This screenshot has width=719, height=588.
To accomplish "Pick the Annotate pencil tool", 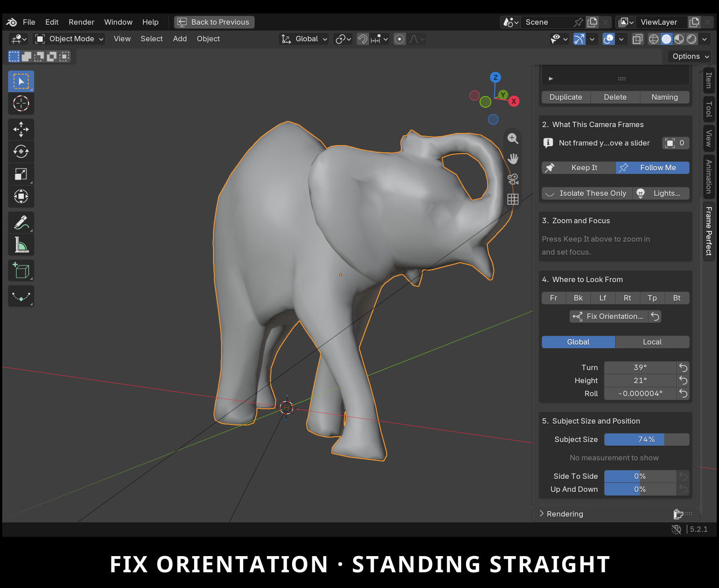I will tap(21, 222).
